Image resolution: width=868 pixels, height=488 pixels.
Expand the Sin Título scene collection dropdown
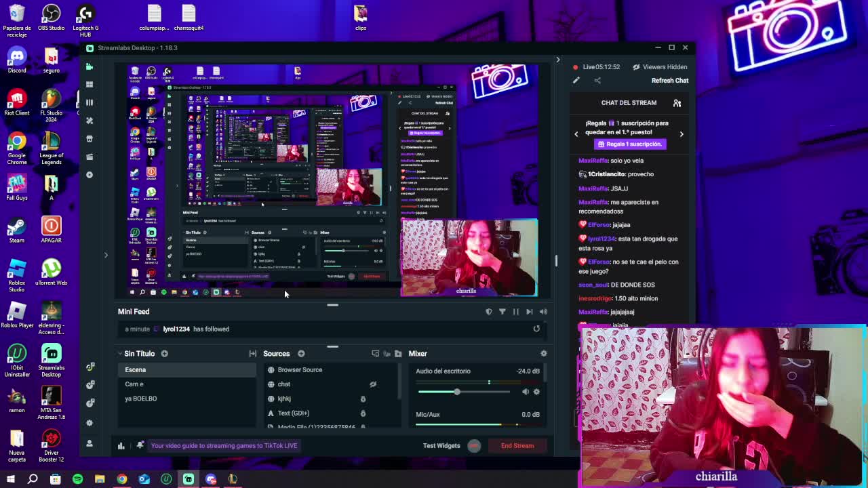[x=120, y=353]
